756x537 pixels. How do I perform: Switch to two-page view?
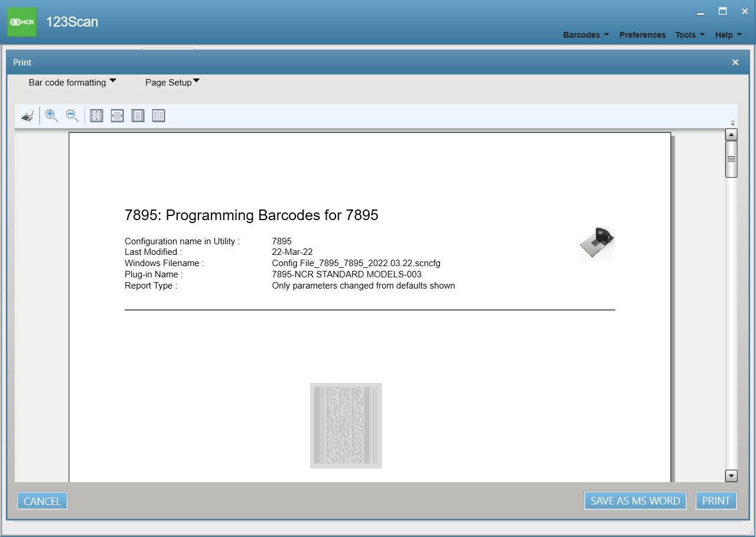(158, 116)
